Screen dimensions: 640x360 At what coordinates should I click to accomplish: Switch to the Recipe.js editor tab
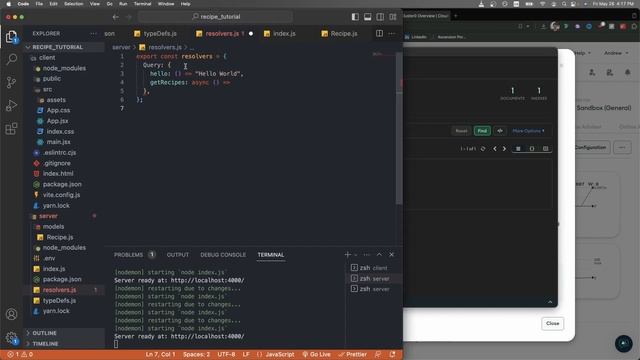coord(340,33)
